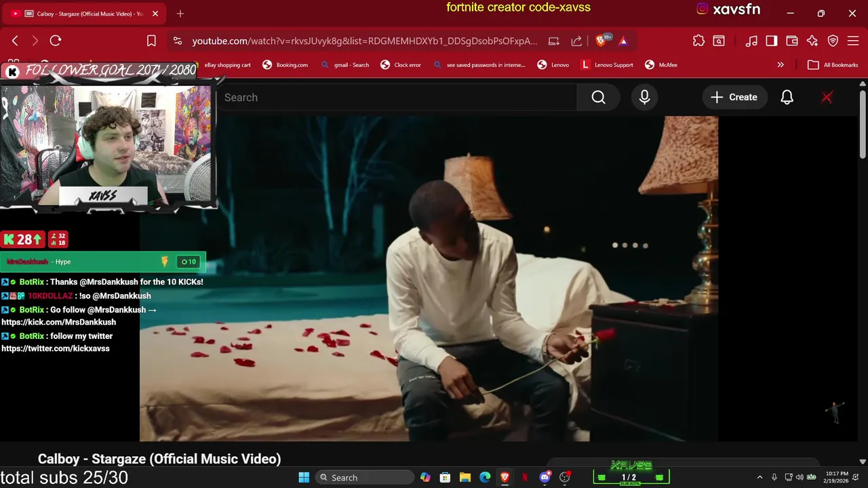Open Brave playlist music note icon

point(751,41)
